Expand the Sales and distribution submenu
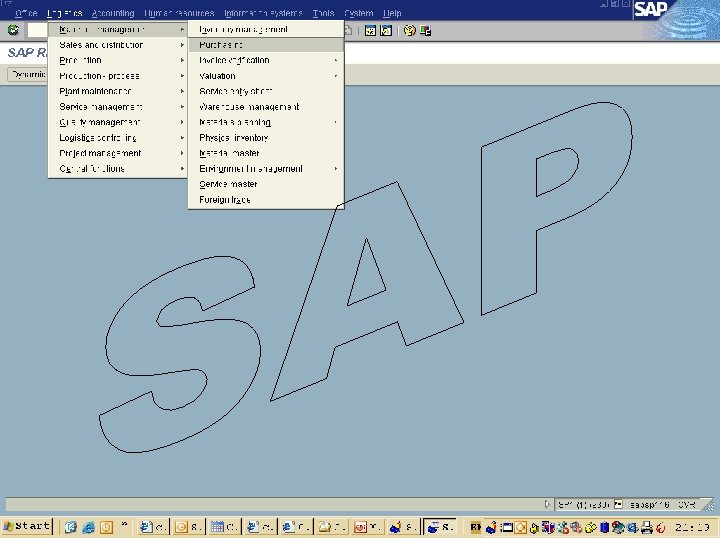Image resolution: width=720 pixels, height=540 pixels. (101, 45)
